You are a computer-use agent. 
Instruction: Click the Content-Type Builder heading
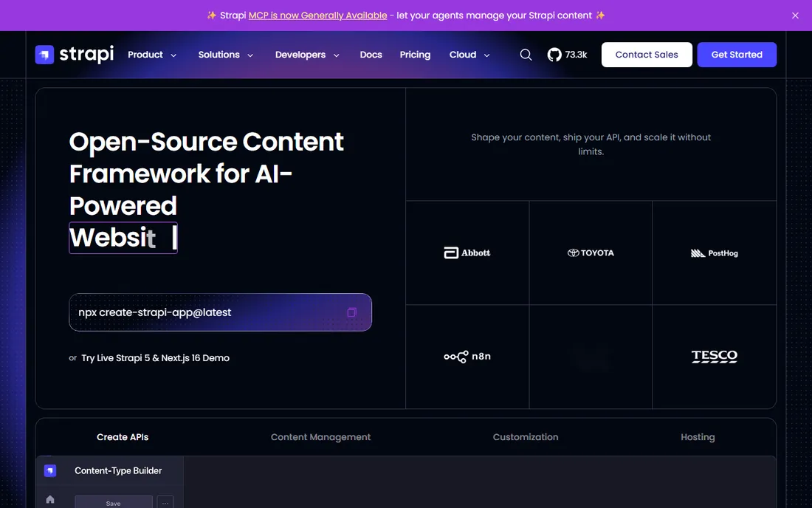coord(118,471)
